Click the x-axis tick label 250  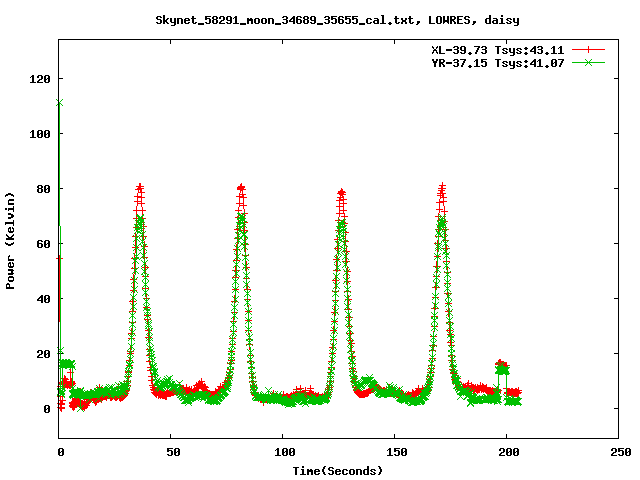[x=621, y=452]
